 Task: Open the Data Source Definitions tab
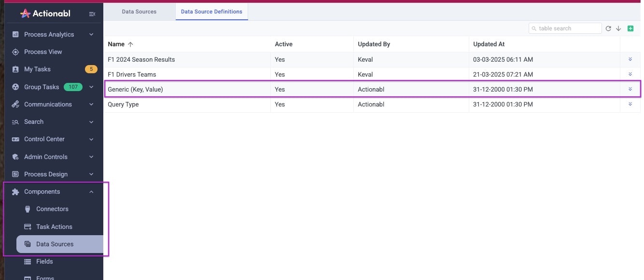[211, 11]
